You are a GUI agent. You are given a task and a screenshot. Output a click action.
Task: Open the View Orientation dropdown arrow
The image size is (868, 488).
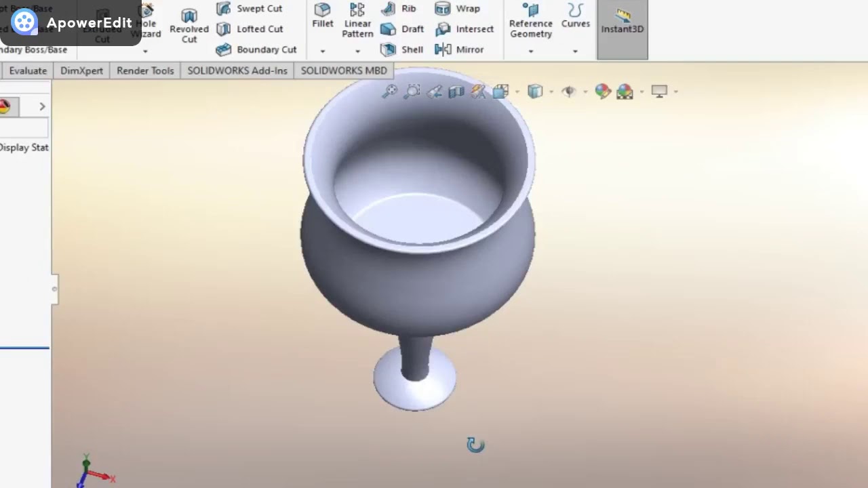coord(517,91)
